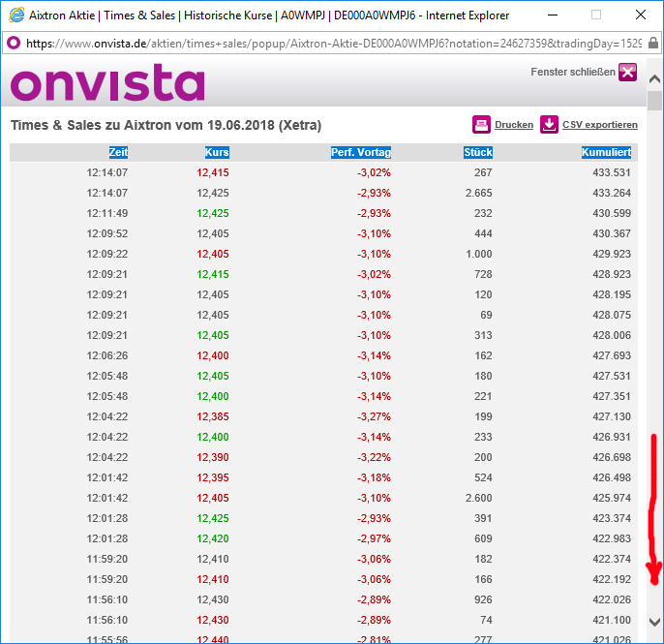Image resolution: width=664 pixels, height=644 pixels.
Task: Click cumulated value 433.264
Action: pyautogui.click(x=612, y=193)
